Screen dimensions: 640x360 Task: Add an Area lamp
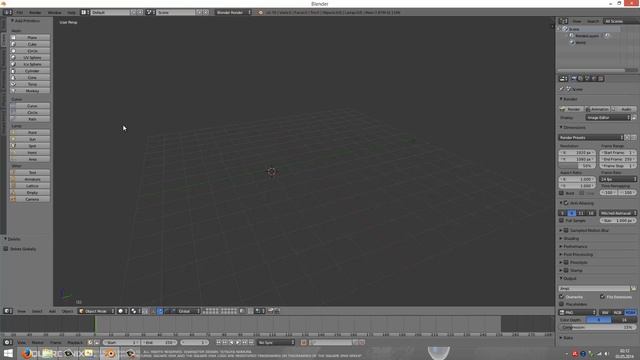[x=30, y=159]
